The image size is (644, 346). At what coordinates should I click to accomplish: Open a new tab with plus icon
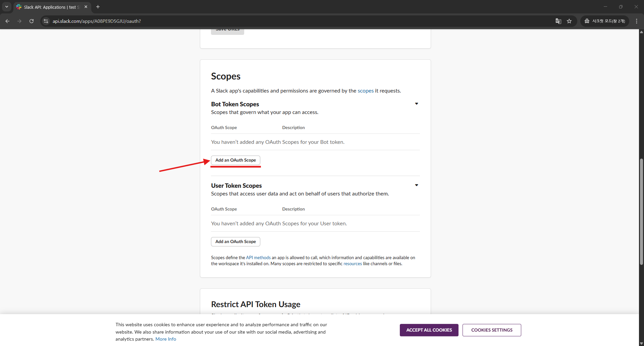click(x=98, y=7)
